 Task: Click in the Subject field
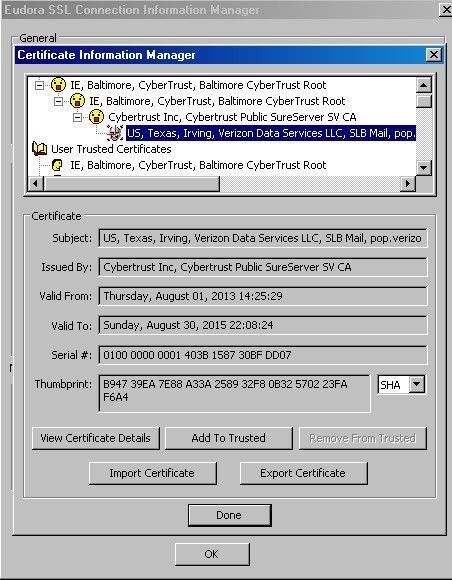coord(263,238)
